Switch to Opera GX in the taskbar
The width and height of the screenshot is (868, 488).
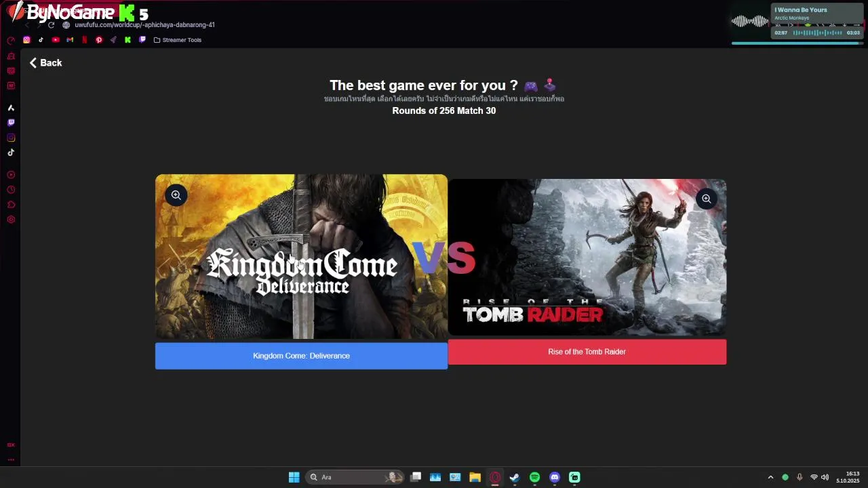point(495,477)
